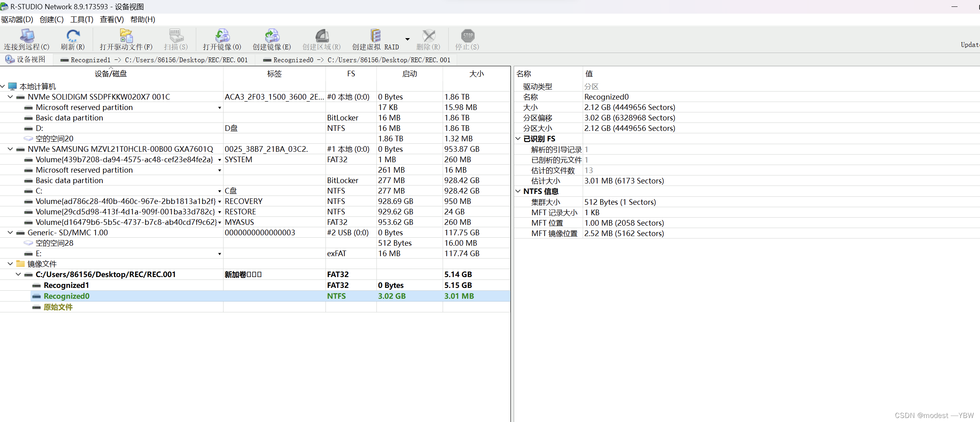The width and height of the screenshot is (980, 422).
Task: Click the Scan (扫描) toolbar icon
Action: click(176, 36)
